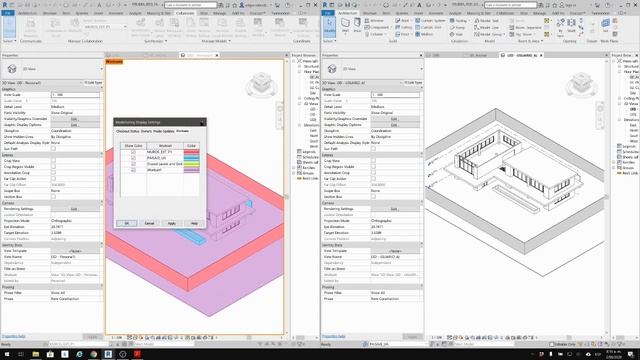This screenshot has height=360, width=640.
Task: Click the ViewCube in the left 3D view
Action: [261, 85]
